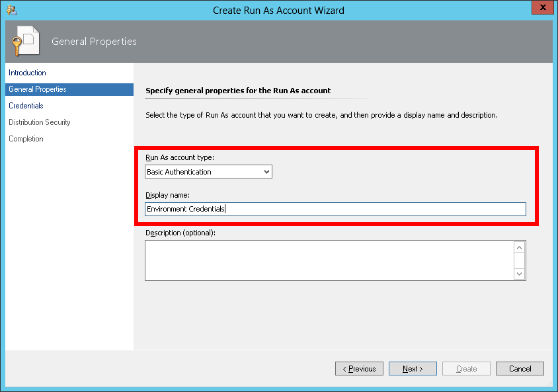The width and height of the screenshot is (558, 392).
Task: Cancel the wizard
Action: coord(520,369)
